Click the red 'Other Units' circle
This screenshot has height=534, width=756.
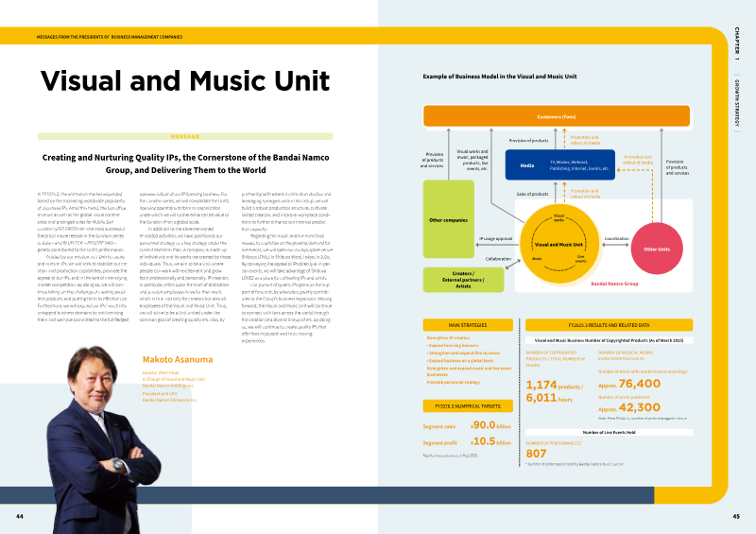[x=657, y=249]
